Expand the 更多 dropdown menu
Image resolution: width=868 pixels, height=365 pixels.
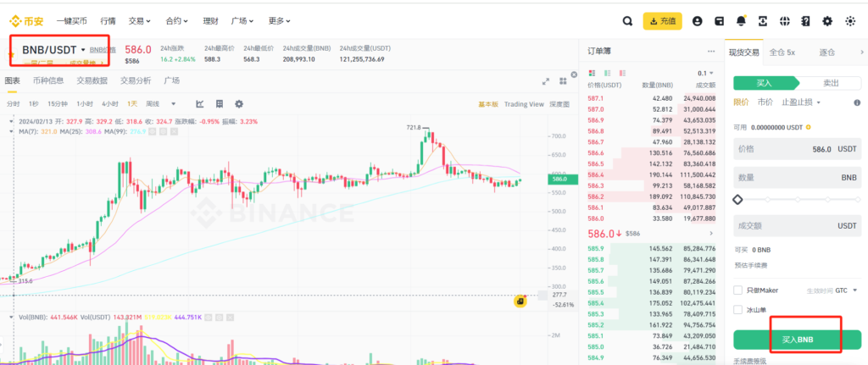coord(280,21)
